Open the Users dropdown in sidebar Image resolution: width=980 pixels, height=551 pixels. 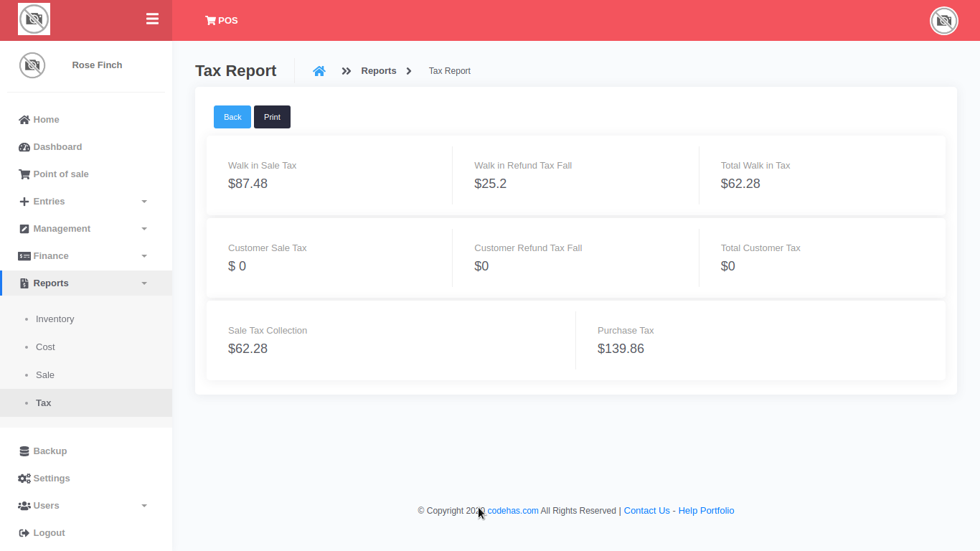tap(144, 506)
